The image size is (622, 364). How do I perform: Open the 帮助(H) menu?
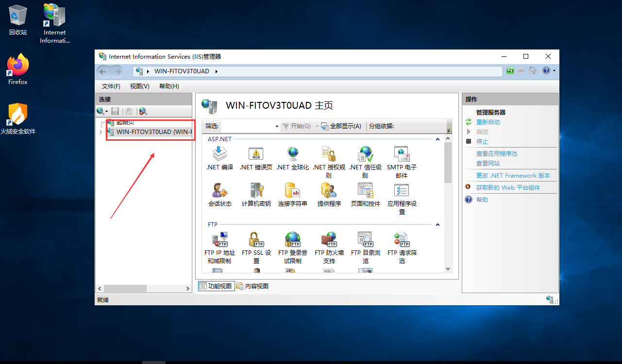[169, 86]
